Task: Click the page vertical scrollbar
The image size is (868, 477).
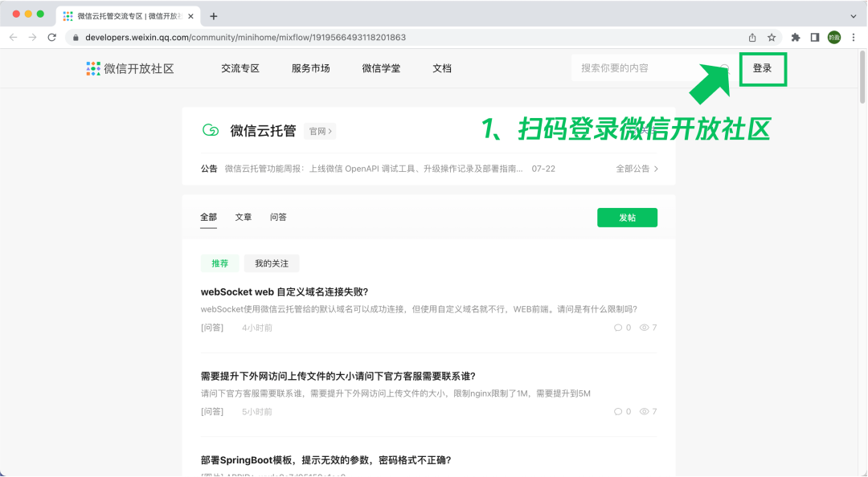Action: coord(862,77)
